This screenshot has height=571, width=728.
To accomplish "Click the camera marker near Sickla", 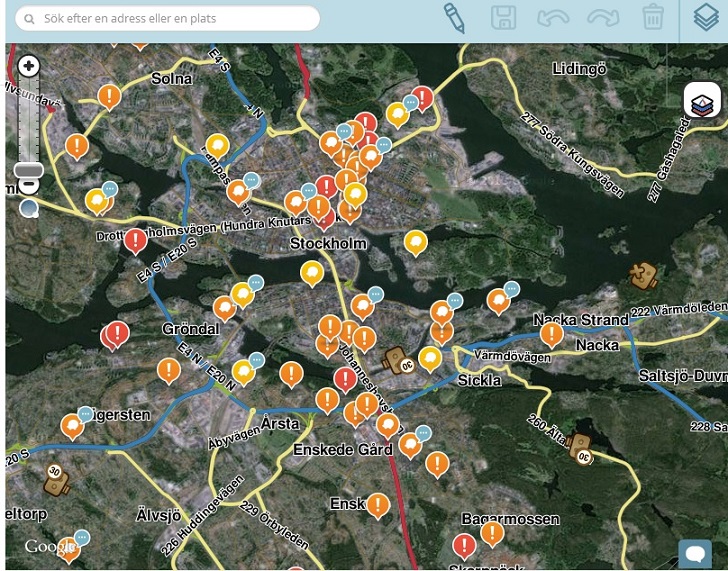I will point(396,362).
